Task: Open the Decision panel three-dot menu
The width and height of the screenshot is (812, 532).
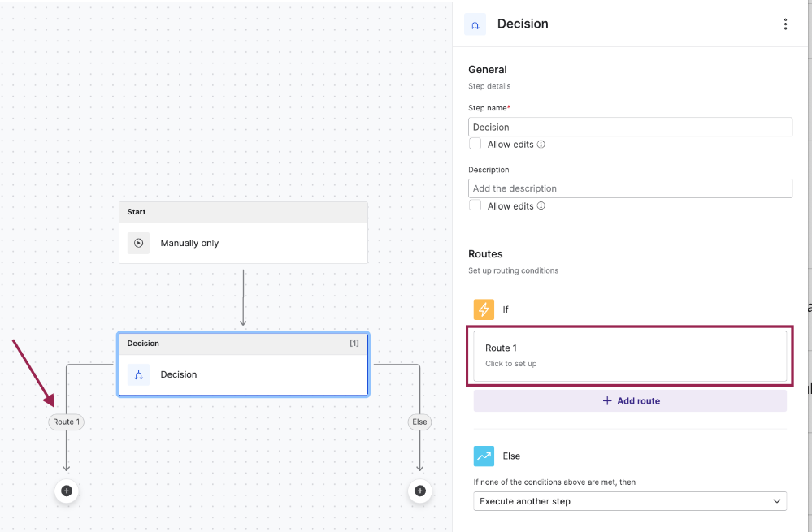Action: (785, 24)
